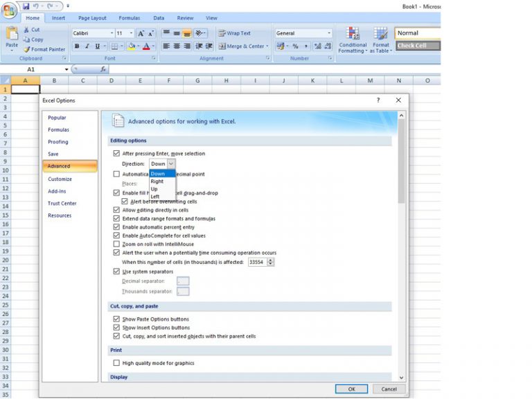Toggle Italic formatting
Viewport: 532px width, 399px height.
point(87,46)
